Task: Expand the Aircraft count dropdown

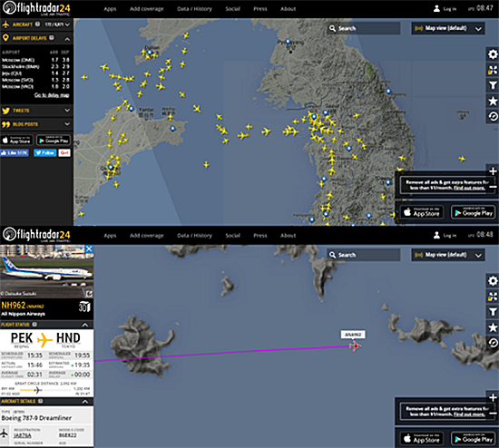Action: [x=57, y=24]
